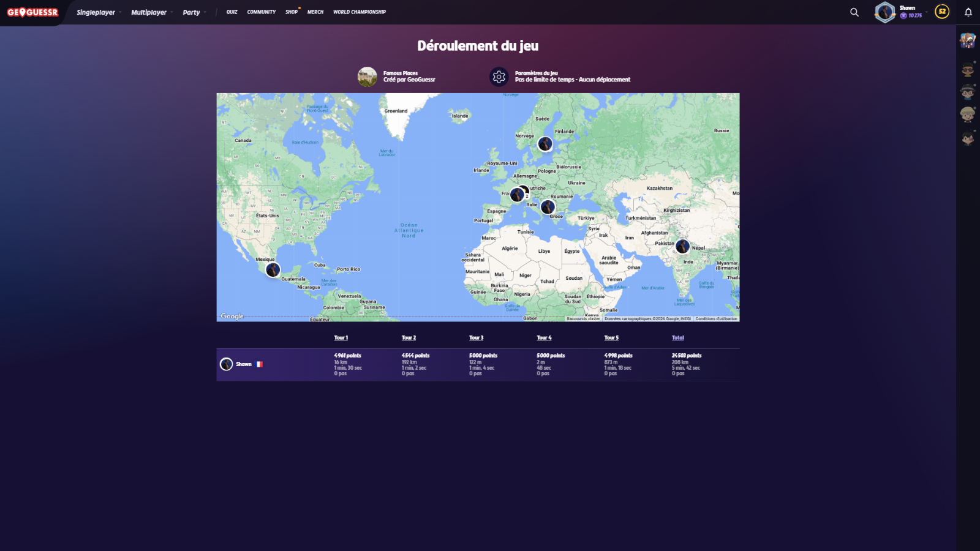Viewport: 980px width, 551px height.
Task: Click the Famous Places map thumbnail
Action: 367,77
